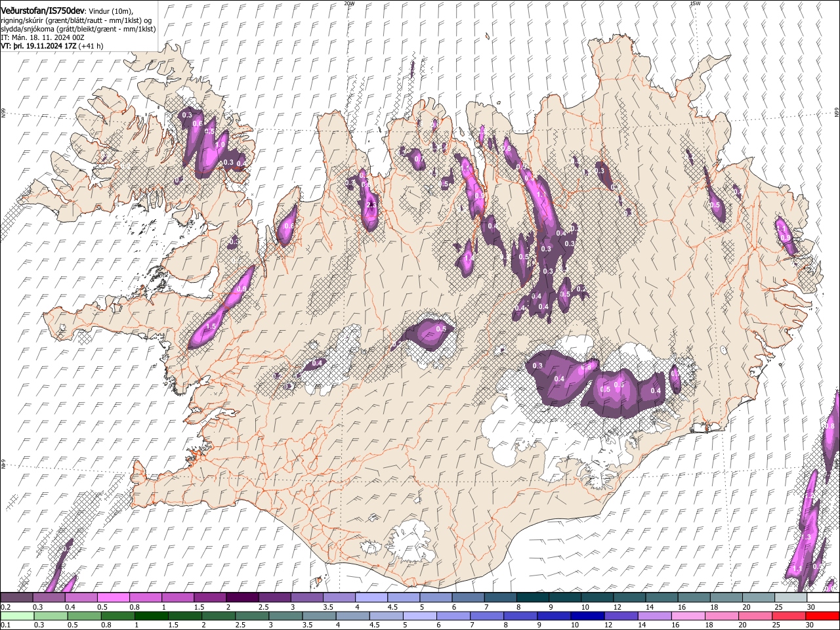Pick the rain-scale swatch starting at 3
840x630 pixels.
pyautogui.click(x=285, y=616)
